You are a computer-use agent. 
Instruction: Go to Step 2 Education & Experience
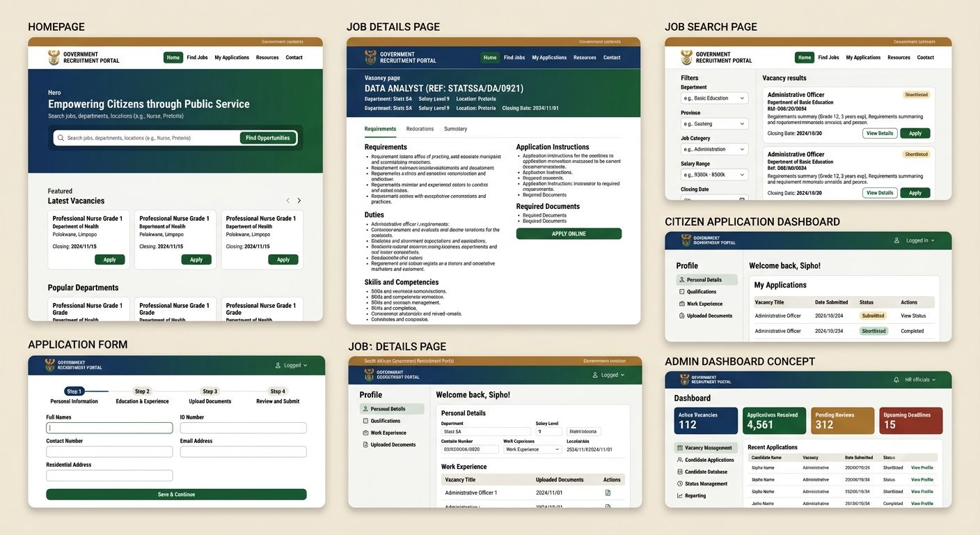click(x=142, y=396)
